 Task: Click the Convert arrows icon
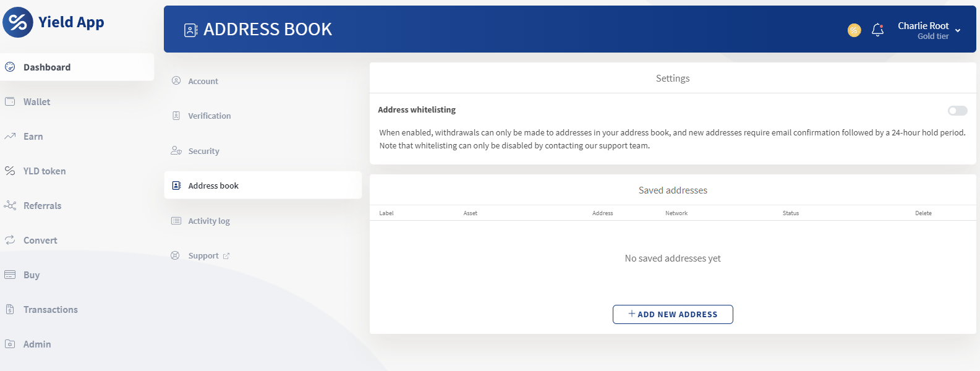tap(10, 240)
